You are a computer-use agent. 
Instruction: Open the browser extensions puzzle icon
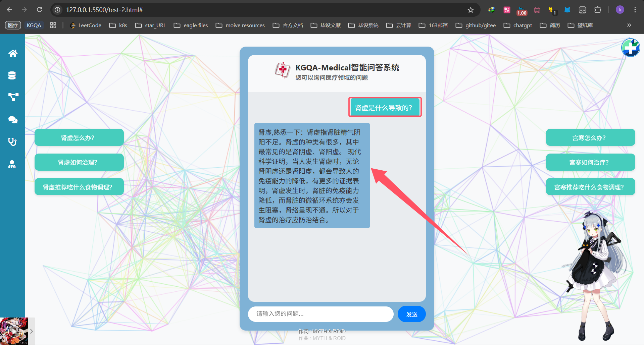[x=597, y=10]
